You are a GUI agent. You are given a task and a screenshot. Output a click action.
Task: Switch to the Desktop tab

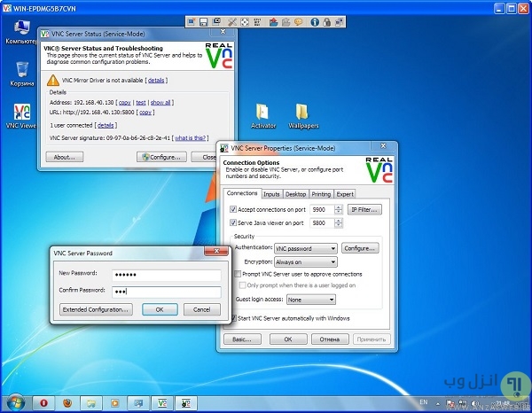[295, 194]
